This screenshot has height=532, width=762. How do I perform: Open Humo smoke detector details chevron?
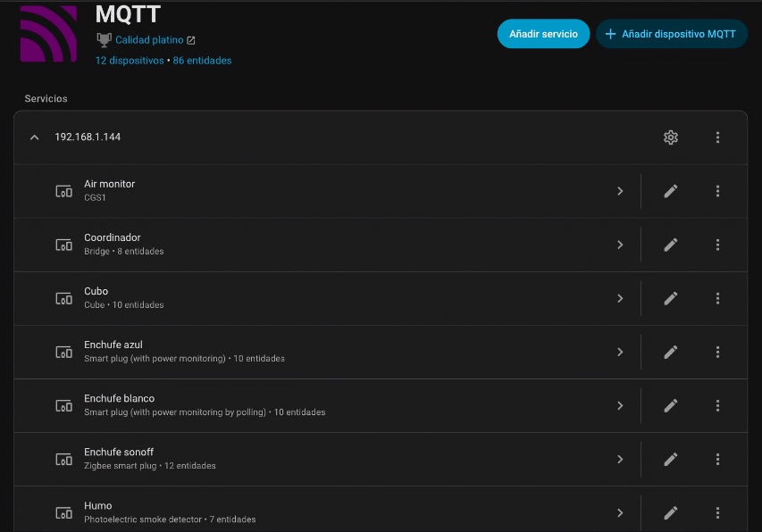coord(620,513)
